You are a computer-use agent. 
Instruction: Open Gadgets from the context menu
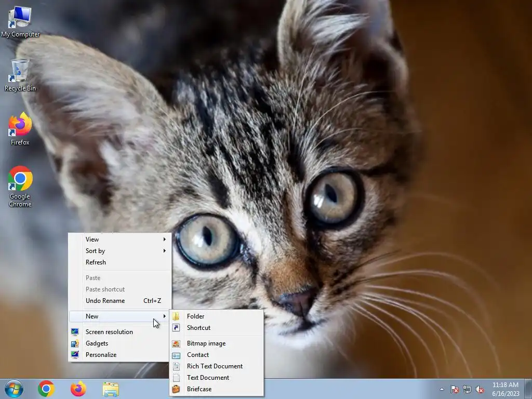[120, 343]
